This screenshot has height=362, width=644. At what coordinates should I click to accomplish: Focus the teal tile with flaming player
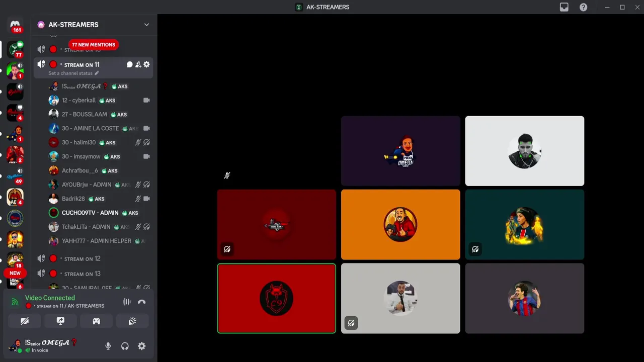click(x=525, y=225)
